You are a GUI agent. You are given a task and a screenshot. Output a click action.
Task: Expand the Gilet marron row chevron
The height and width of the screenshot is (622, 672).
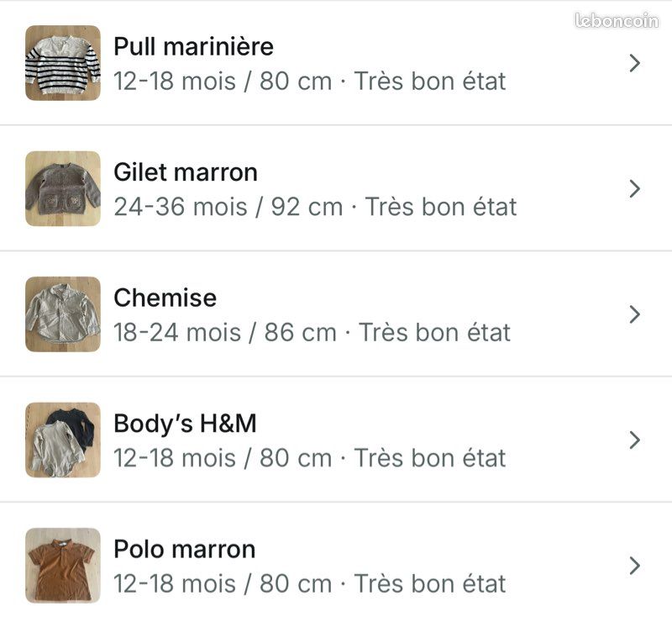coord(633,188)
